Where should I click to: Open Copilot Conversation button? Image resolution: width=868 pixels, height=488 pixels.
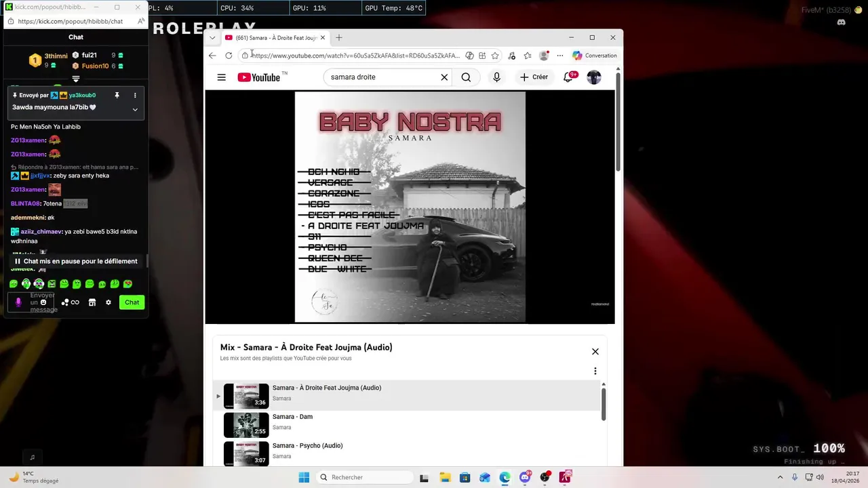595,56
